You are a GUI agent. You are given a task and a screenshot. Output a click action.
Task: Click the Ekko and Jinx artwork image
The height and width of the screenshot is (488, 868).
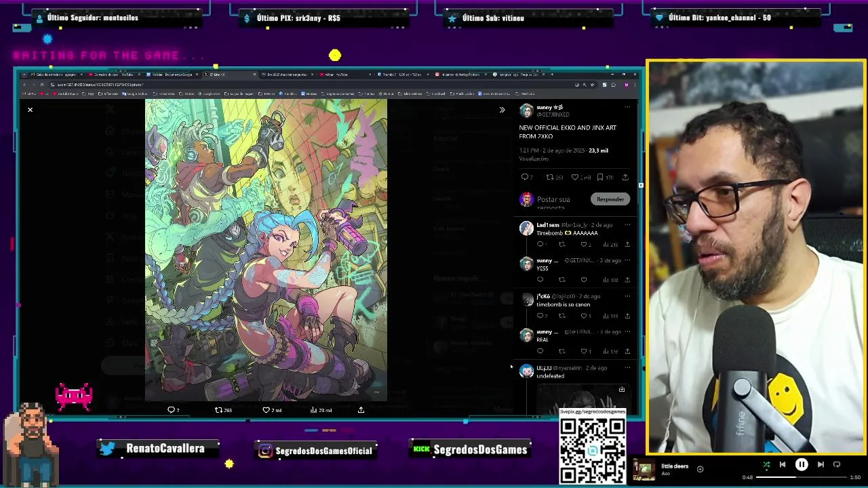tap(266, 250)
